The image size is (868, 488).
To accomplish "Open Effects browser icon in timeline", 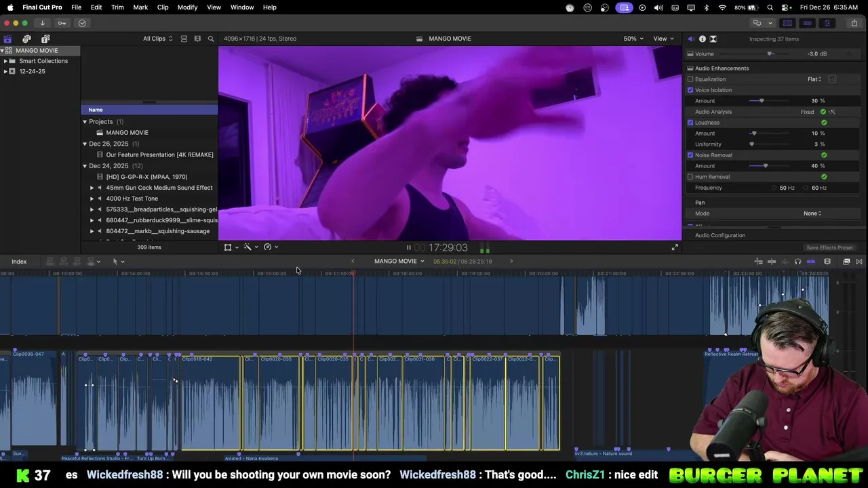I will coord(846,262).
